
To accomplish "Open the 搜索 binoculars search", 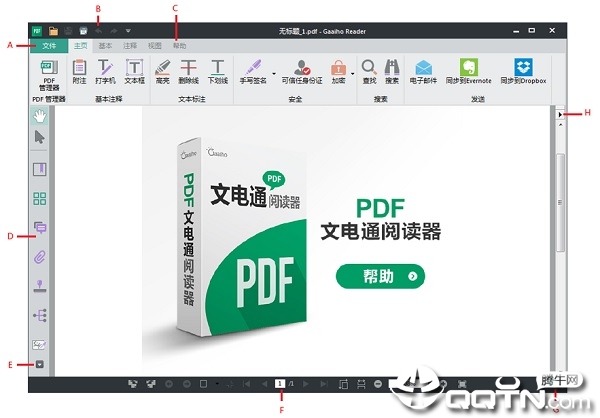I will [x=392, y=72].
